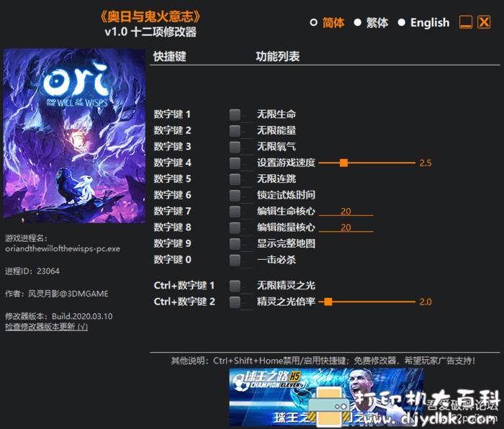Screen dimensions: 504x429
Task: Click the 快捷键 column header
Action: 170,57
